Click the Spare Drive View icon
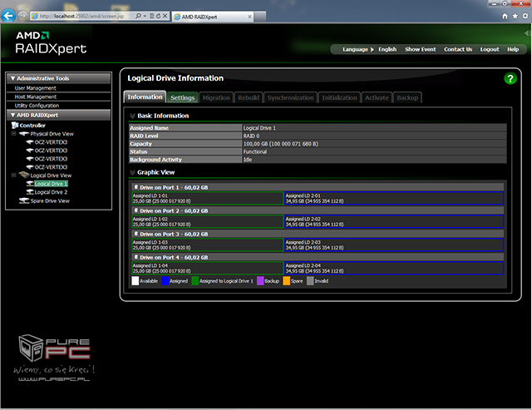Image resolution: width=532 pixels, height=410 pixels. [x=24, y=201]
